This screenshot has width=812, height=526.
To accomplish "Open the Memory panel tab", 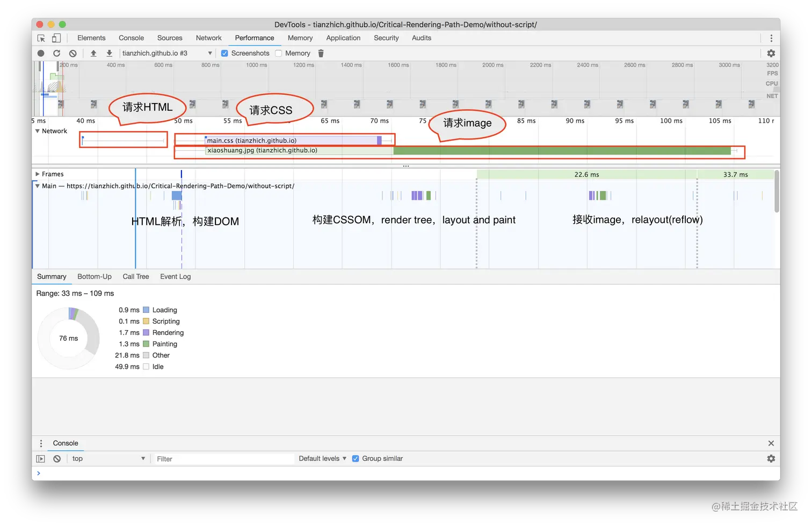I will pyautogui.click(x=300, y=38).
